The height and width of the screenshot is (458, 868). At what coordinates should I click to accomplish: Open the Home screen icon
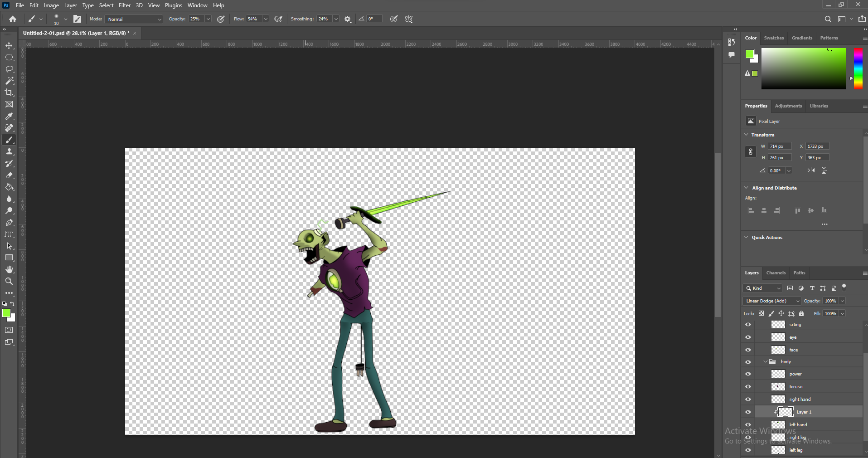click(13, 19)
